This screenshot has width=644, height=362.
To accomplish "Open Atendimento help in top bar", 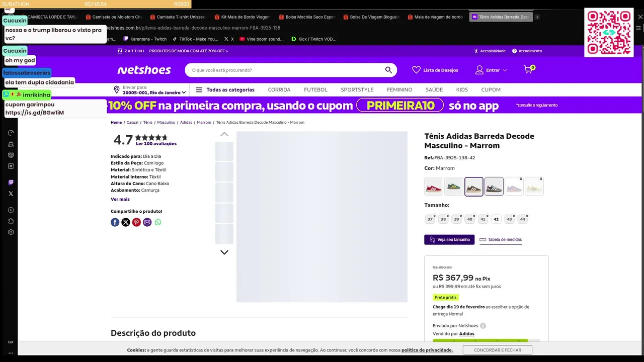I will (527, 51).
